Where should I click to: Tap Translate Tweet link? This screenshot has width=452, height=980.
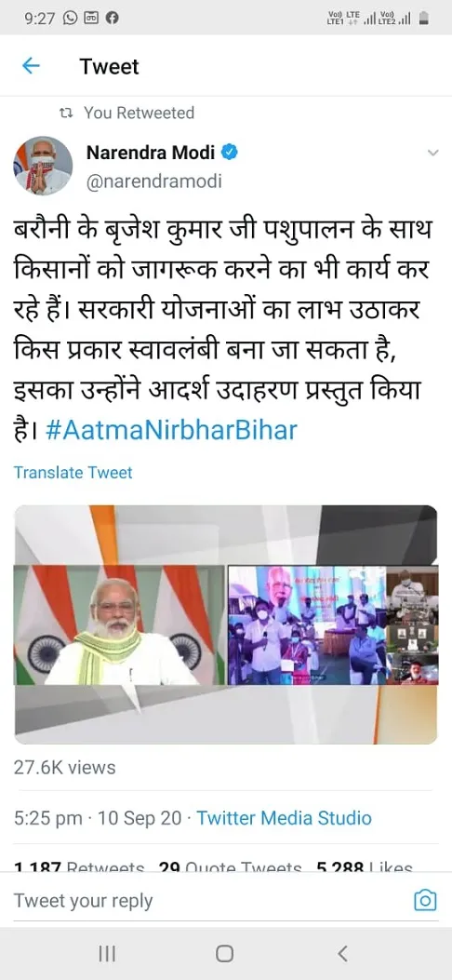click(x=73, y=473)
